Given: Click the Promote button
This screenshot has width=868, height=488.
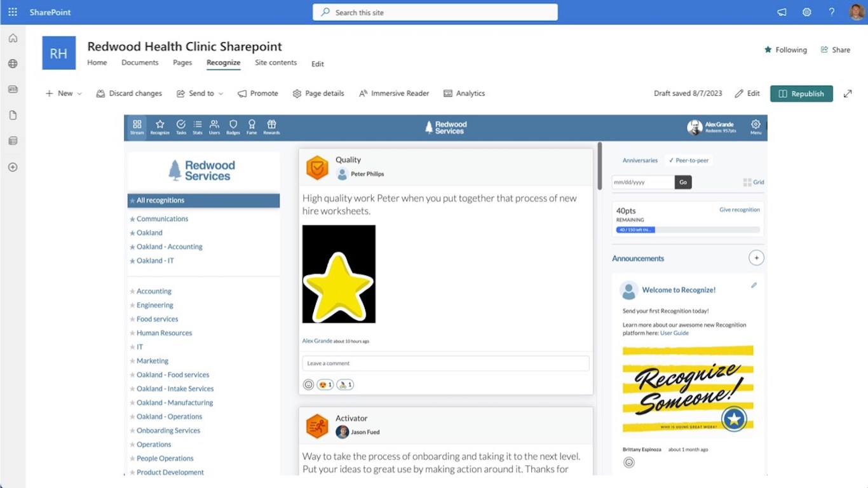Looking at the screenshot, I should coord(258,93).
